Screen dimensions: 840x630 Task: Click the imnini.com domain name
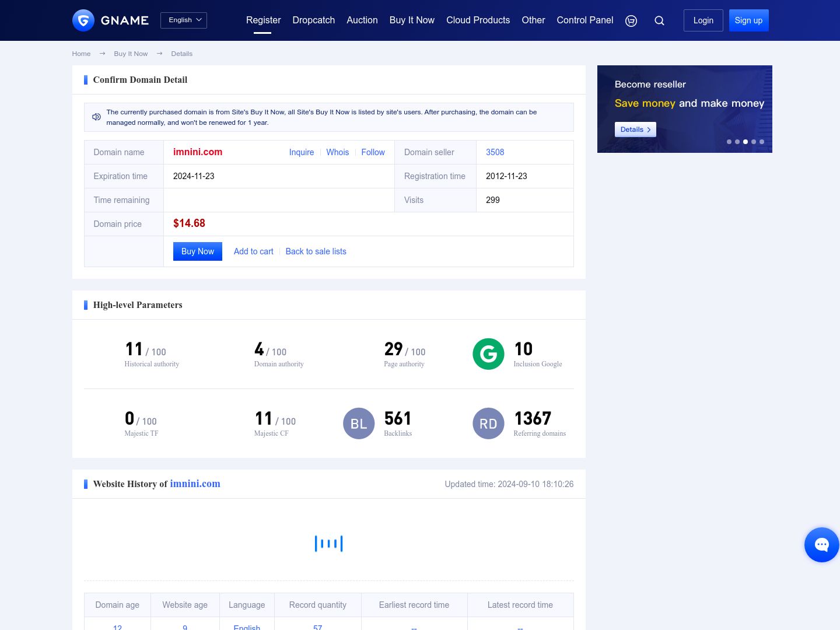click(x=198, y=152)
